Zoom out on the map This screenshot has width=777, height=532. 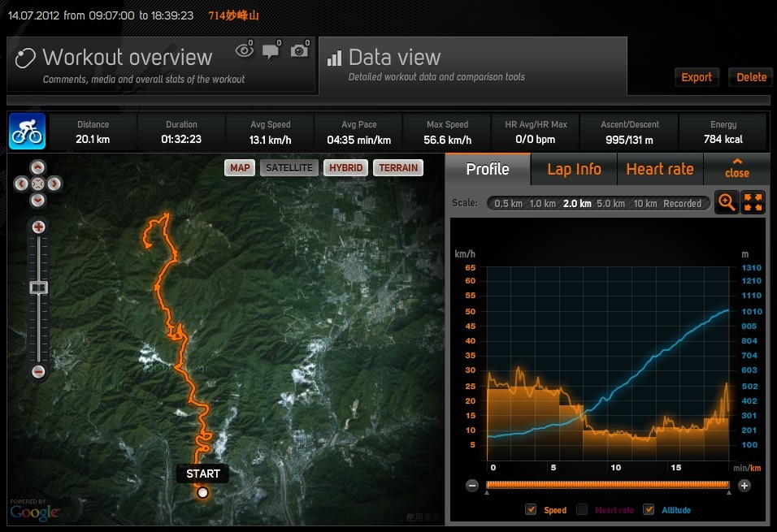[38, 372]
